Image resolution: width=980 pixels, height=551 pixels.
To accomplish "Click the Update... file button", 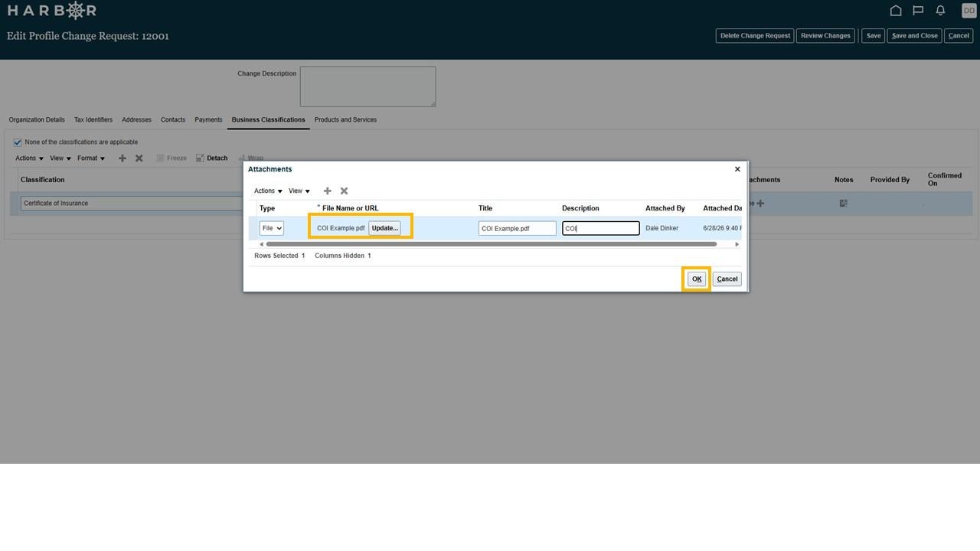I will [384, 228].
